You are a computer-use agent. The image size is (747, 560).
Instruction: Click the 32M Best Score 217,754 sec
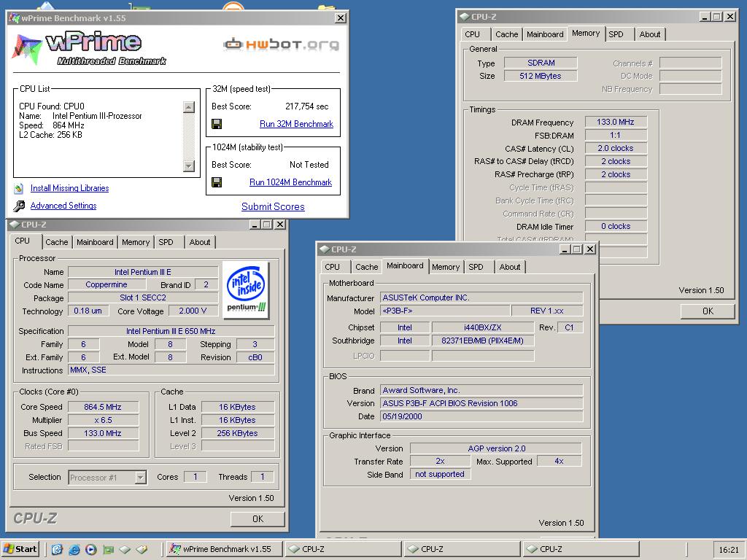[307, 106]
